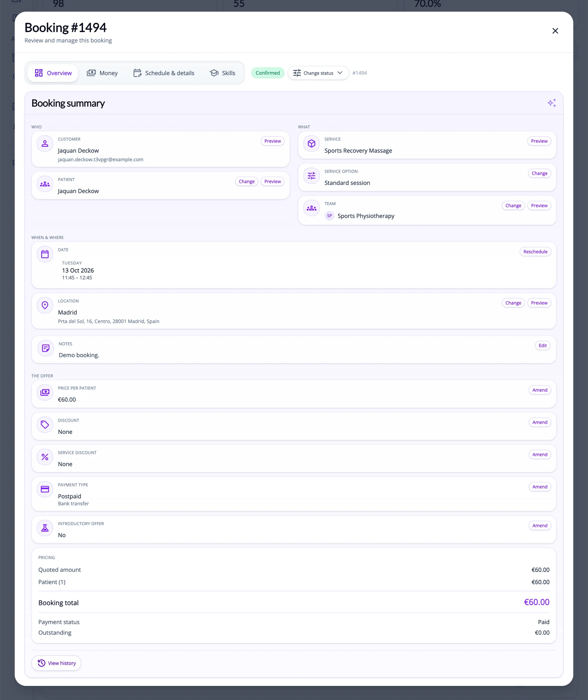Viewport: 588px width, 700px height.
Task: Amend the discount row
Action: click(x=540, y=422)
